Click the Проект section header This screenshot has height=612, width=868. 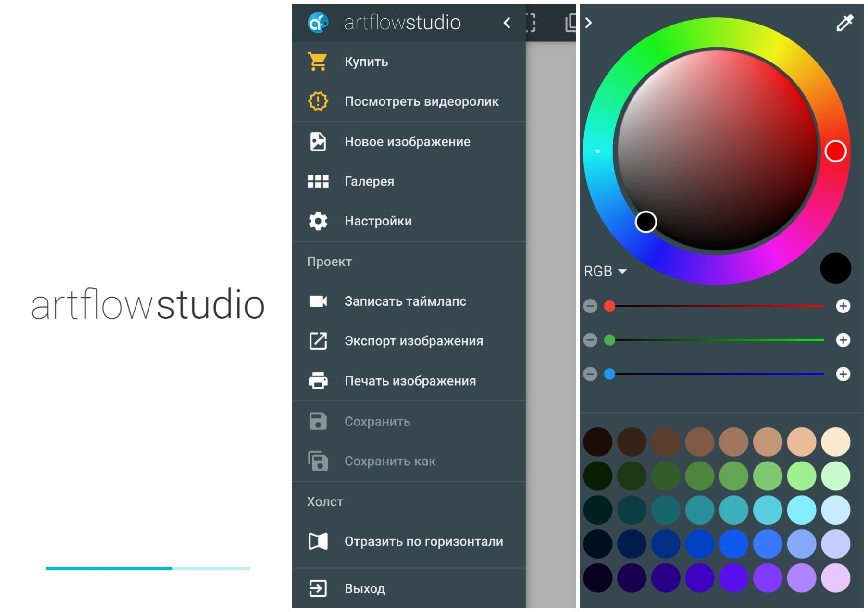coord(329,262)
